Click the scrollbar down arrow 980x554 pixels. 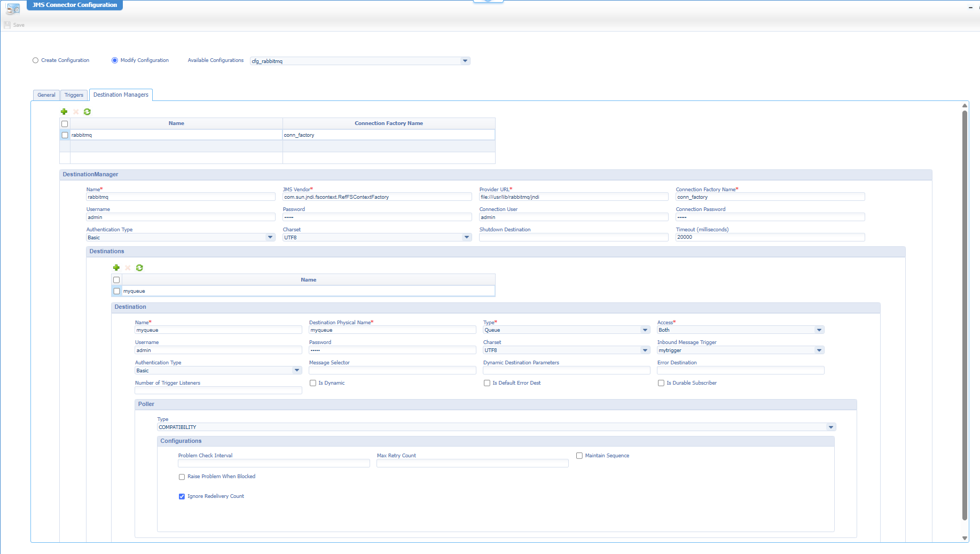click(x=965, y=538)
